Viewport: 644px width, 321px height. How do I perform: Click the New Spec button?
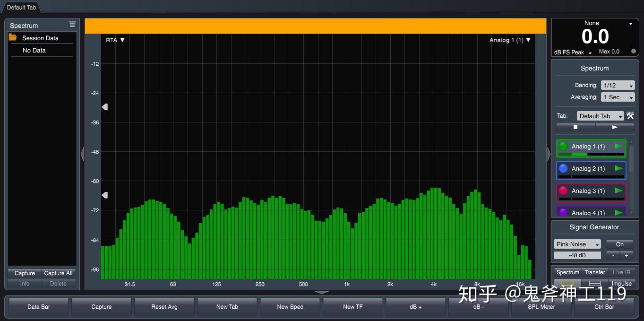coord(290,307)
